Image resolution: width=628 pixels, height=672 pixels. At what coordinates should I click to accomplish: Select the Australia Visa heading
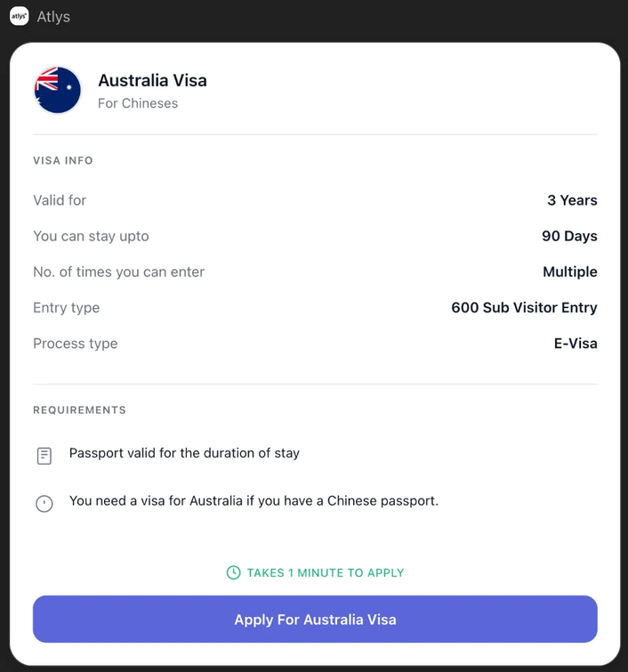pyautogui.click(x=152, y=80)
